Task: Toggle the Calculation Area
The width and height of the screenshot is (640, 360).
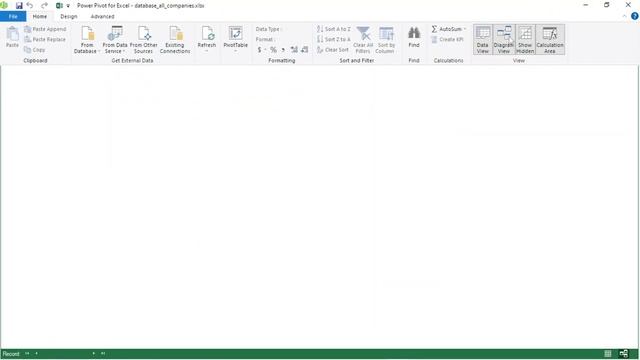Action: [550, 40]
